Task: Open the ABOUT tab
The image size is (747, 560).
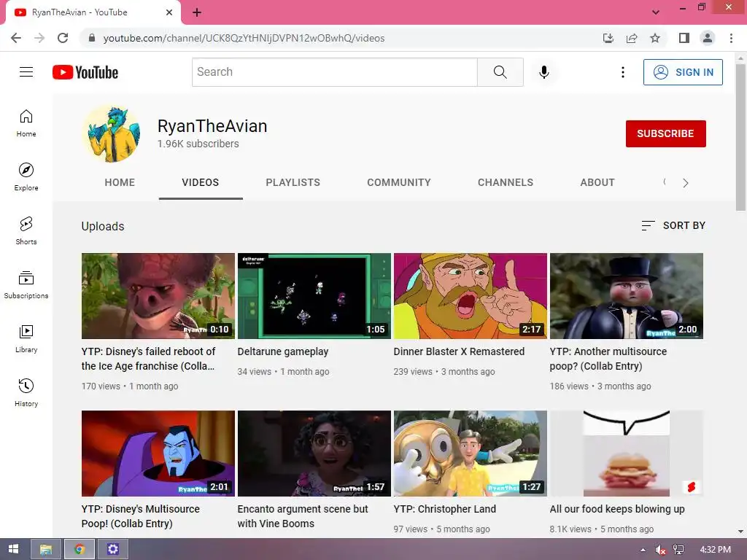Action: click(597, 182)
